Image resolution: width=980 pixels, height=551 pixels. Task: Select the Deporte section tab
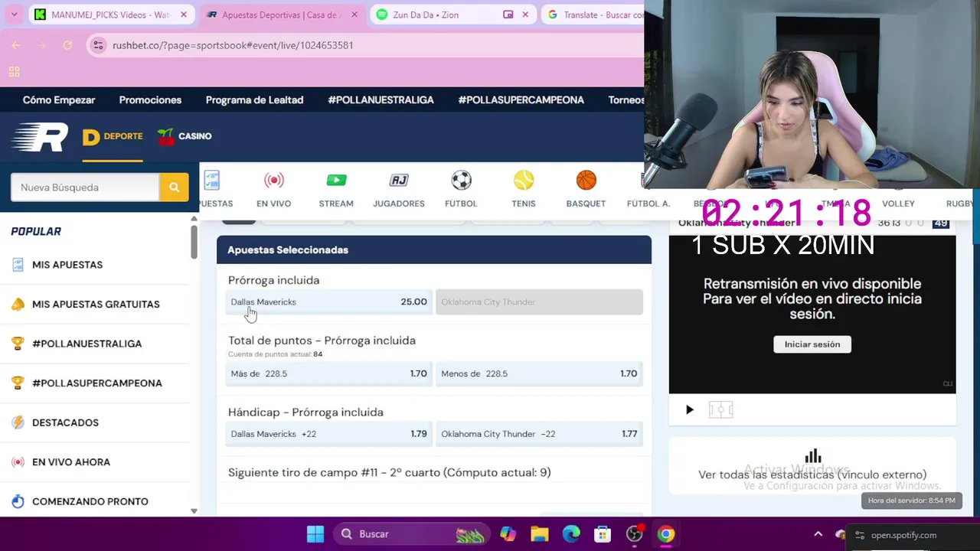(113, 137)
